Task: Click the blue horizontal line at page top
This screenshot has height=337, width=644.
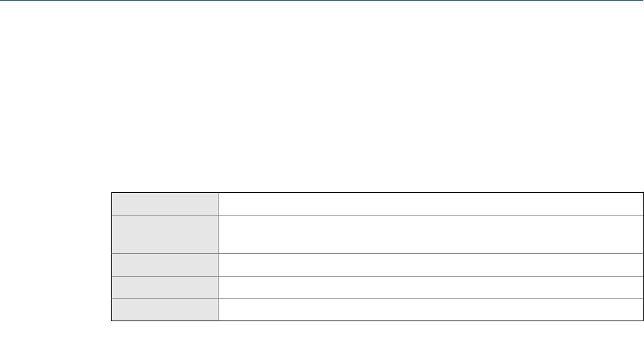Action: (322, 1)
